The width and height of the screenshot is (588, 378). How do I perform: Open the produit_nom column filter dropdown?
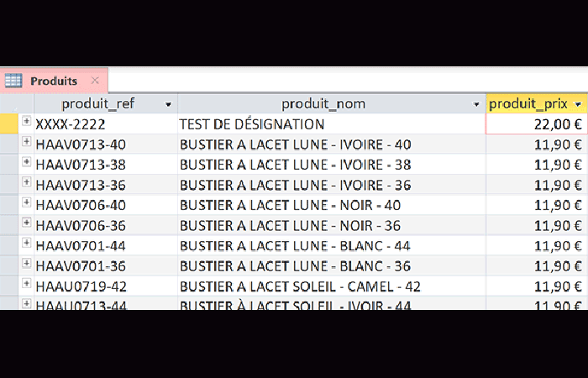(477, 104)
